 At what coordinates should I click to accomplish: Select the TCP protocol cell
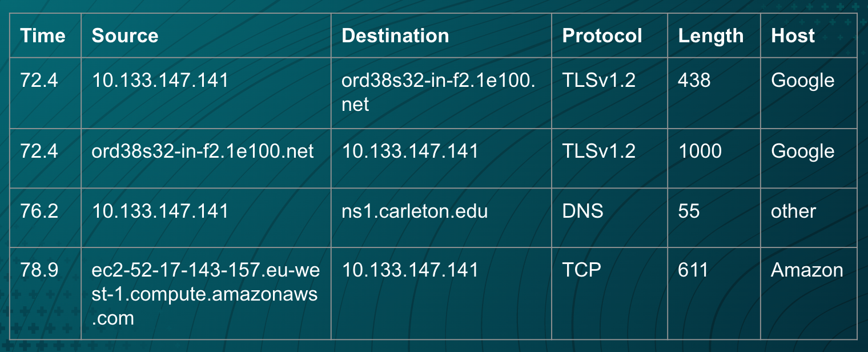(x=581, y=270)
